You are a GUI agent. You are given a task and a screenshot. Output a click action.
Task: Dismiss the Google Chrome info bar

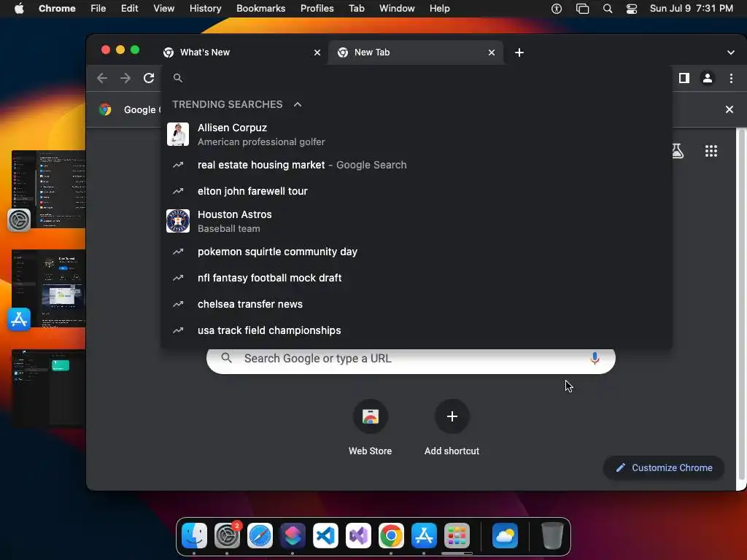729,109
